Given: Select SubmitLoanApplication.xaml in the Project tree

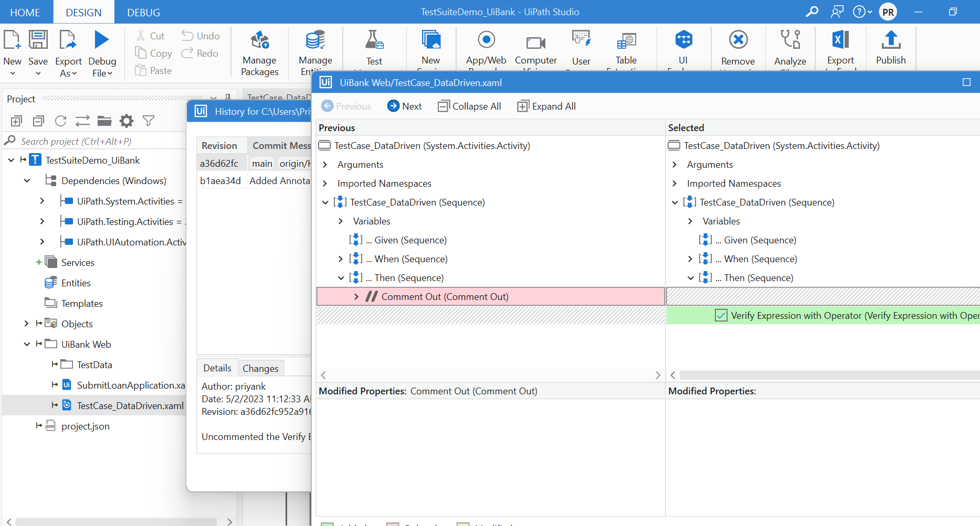Looking at the screenshot, I should tap(131, 385).
